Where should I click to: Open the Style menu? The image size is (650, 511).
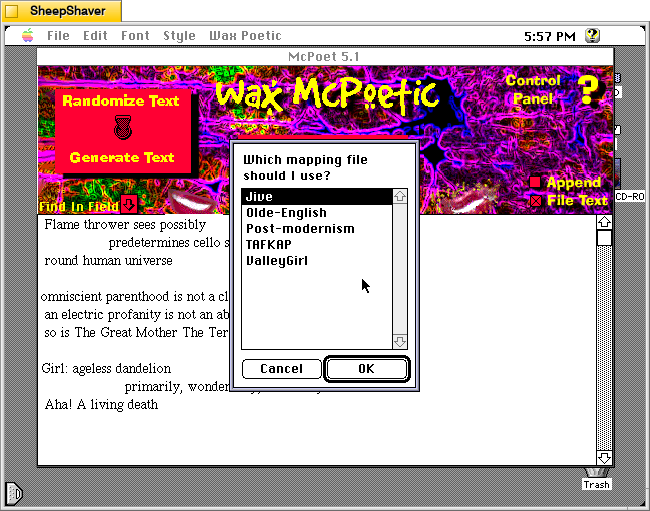point(179,36)
